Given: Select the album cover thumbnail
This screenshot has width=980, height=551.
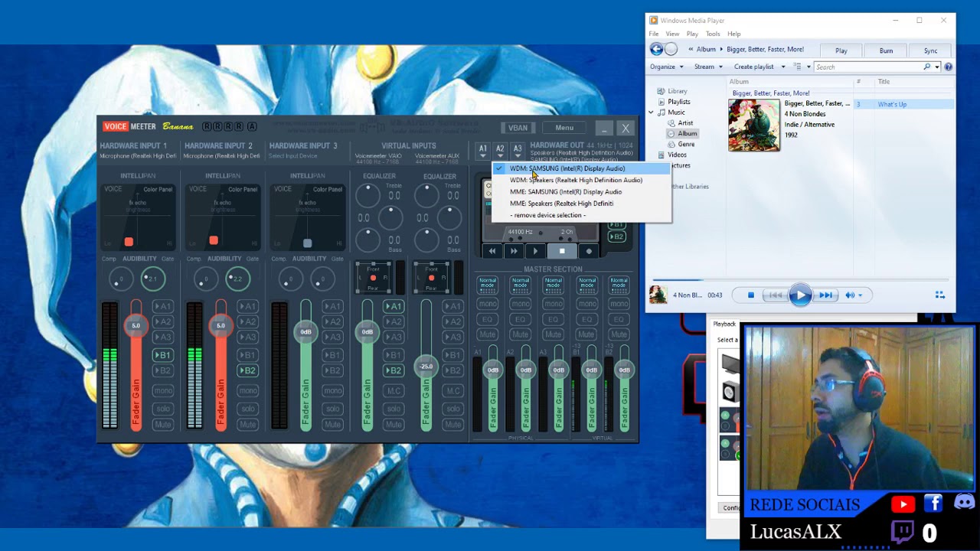Looking at the screenshot, I should point(754,126).
